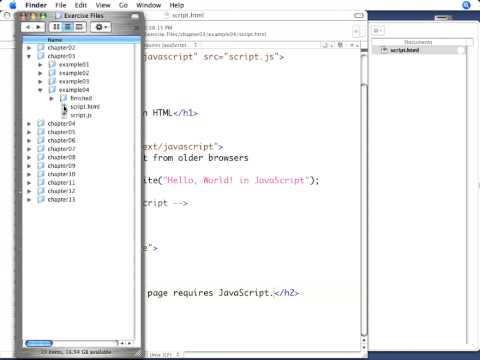This screenshot has height=360, width=480.
Task: Switch Finder to list view
Action: point(68,27)
